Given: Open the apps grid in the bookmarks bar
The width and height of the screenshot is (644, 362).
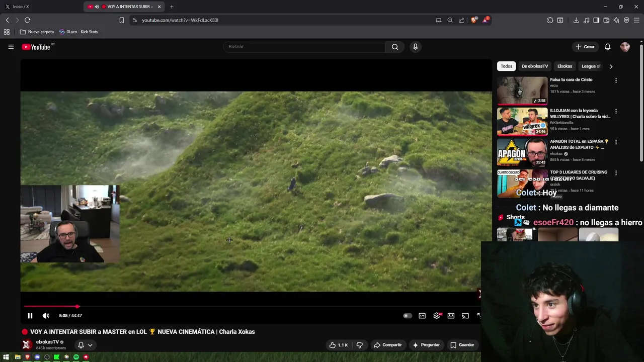Looking at the screenshot, I should point(7,32).
